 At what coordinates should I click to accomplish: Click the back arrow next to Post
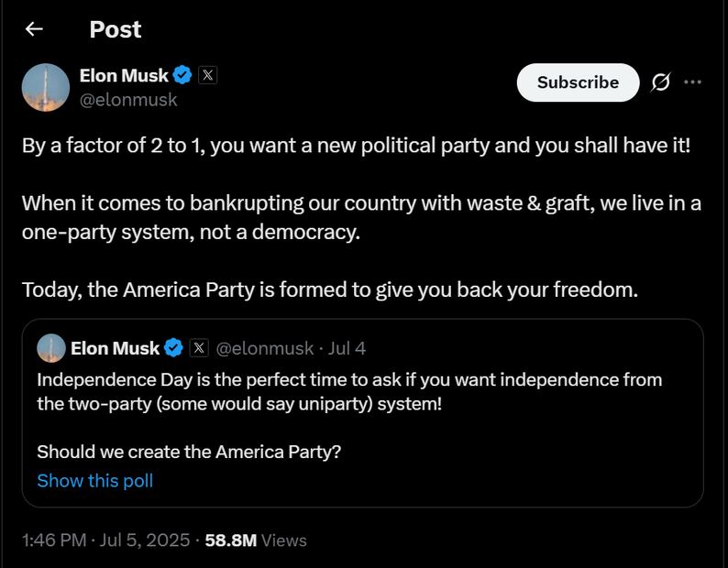click(34, 29)
